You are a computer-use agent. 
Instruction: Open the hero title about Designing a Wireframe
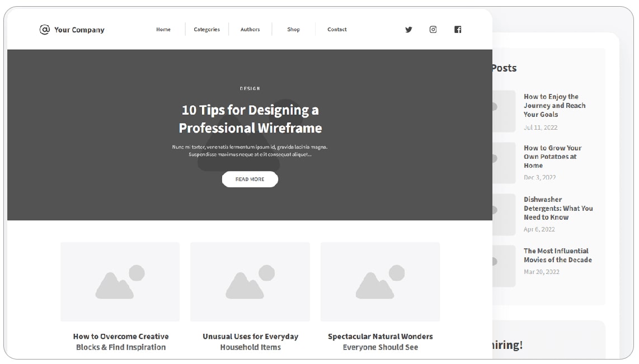click(250, 119)
